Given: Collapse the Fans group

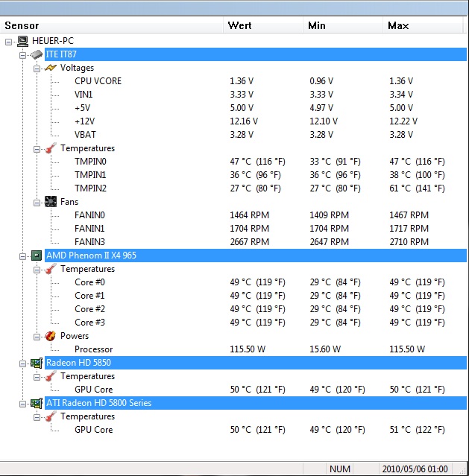Looking at the screenshot, I should pos(37,203).
